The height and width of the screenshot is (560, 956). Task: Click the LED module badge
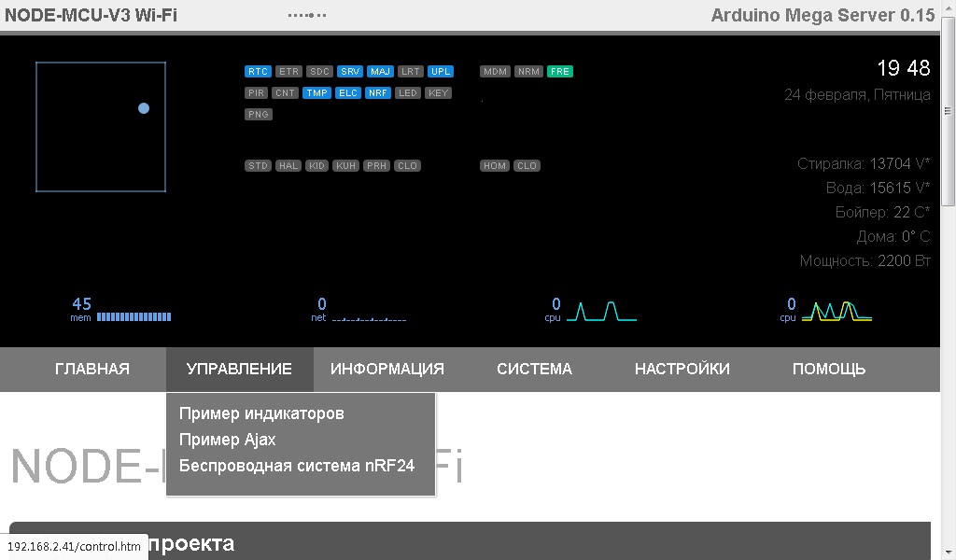point(408,92)
